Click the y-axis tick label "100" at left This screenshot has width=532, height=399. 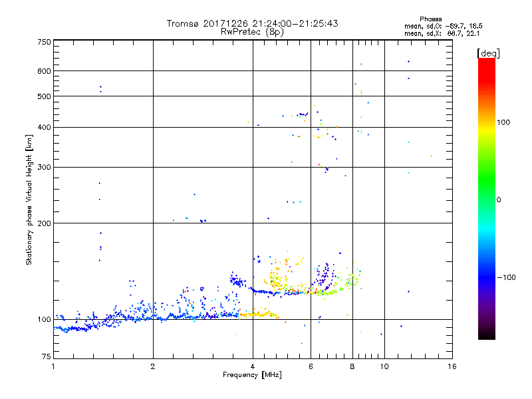(x=44, y=320)
